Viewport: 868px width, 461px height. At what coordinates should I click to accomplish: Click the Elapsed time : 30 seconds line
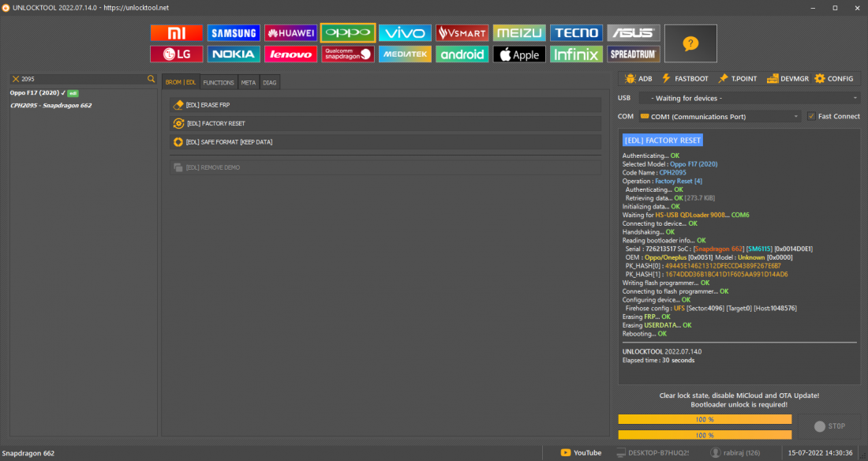pyautogui.click(x=658, y=360)
